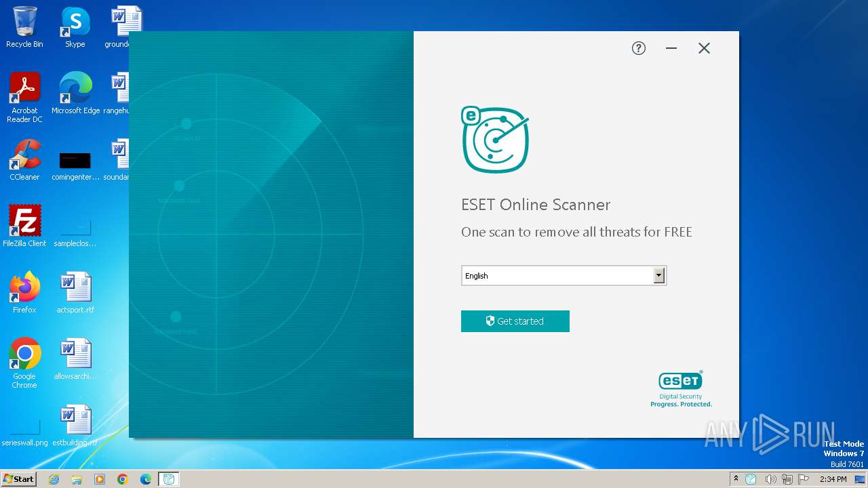
Task: Open the CCleaner desktop shortcut
Action: pyautogui.click(x=24, y=160)
